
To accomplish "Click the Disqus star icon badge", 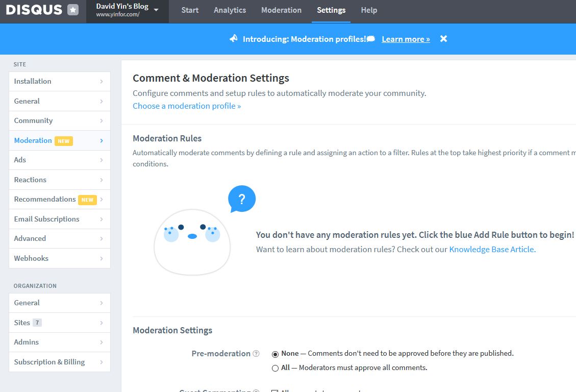I will [73, 10].
